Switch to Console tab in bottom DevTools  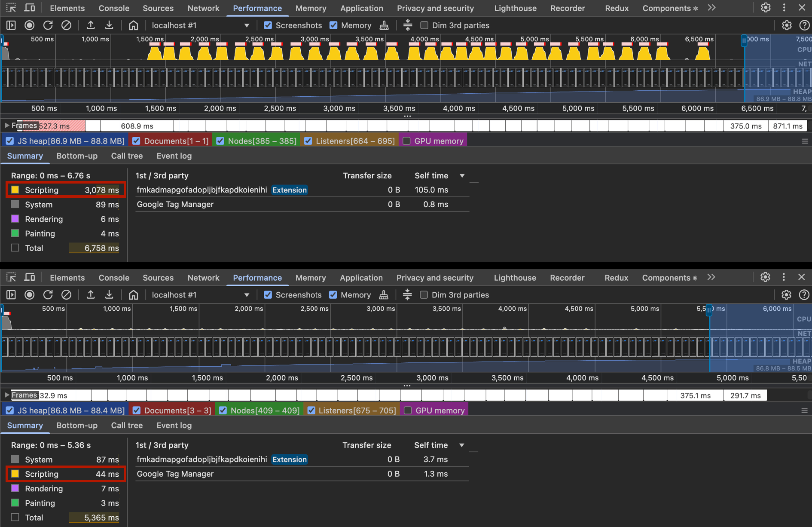coord(114,278)
